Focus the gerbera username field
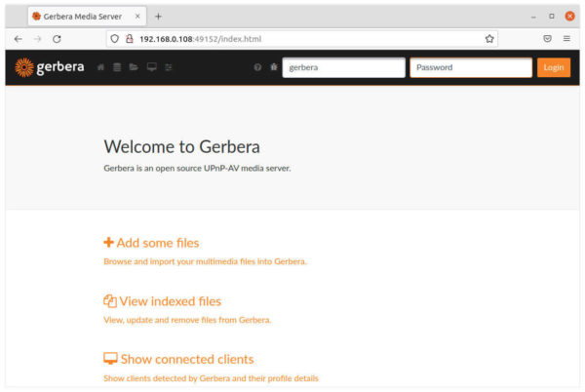Screen dimensions: 585x392 point(343,67)
